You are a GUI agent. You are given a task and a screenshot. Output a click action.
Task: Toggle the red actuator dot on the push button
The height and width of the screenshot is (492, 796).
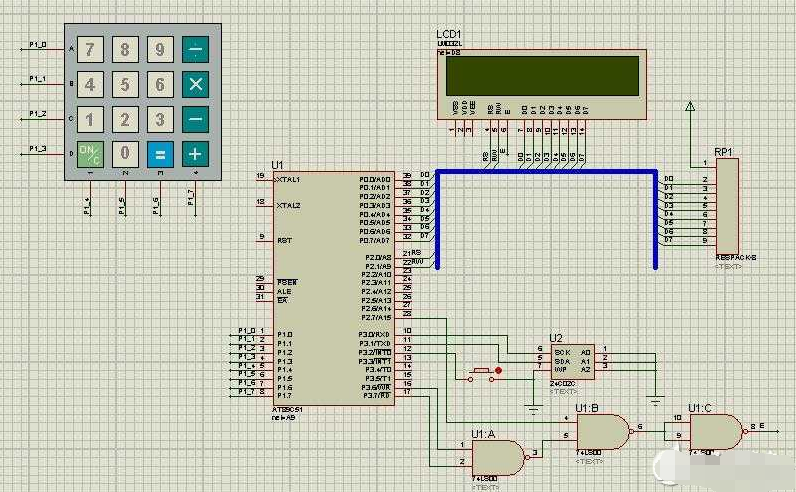pos(499,371)
